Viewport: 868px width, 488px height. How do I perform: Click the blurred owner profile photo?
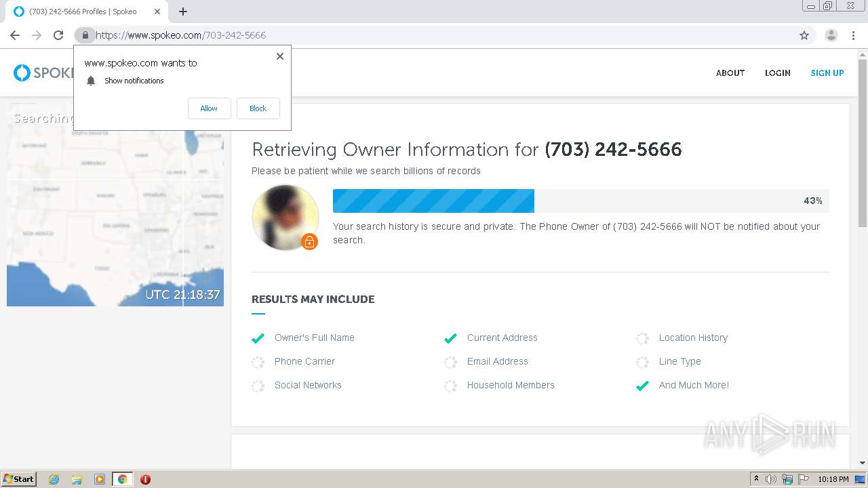tap(285, 218)
